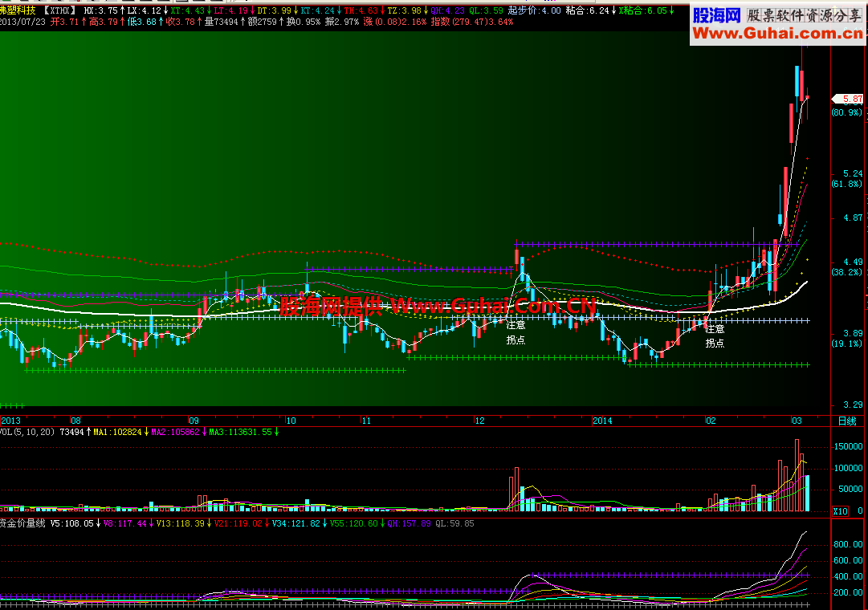The image size is (868, 610).
Task: Click the 日线 period label
Action: point(847,421)
